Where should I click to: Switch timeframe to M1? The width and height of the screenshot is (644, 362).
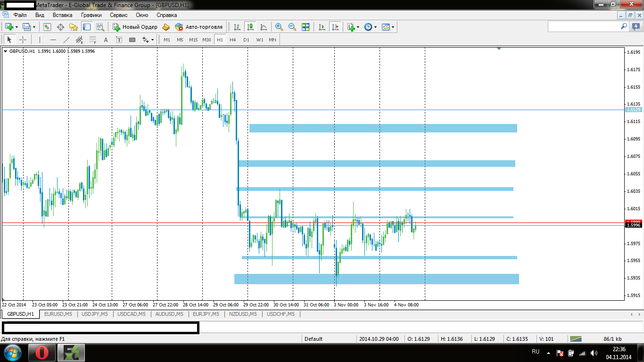pyautogui.click(x=167, y=40)
